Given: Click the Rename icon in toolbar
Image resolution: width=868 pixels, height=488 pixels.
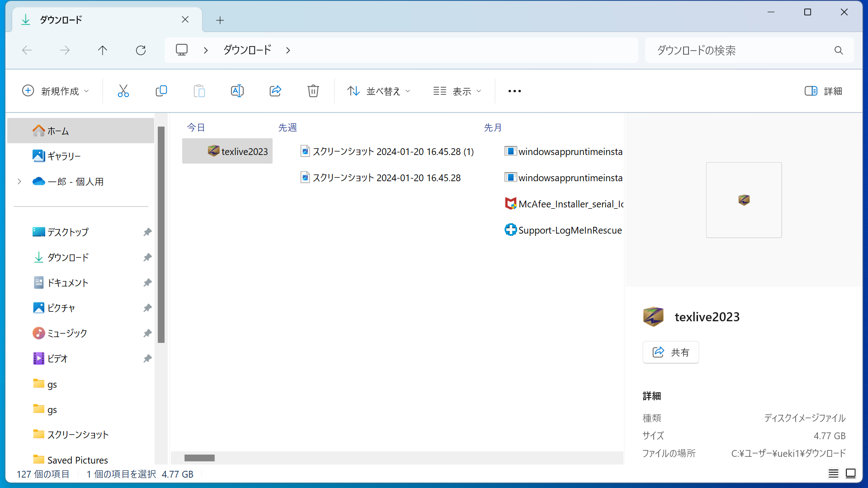Looking at the screenshot, I should (x=237, y=91).
